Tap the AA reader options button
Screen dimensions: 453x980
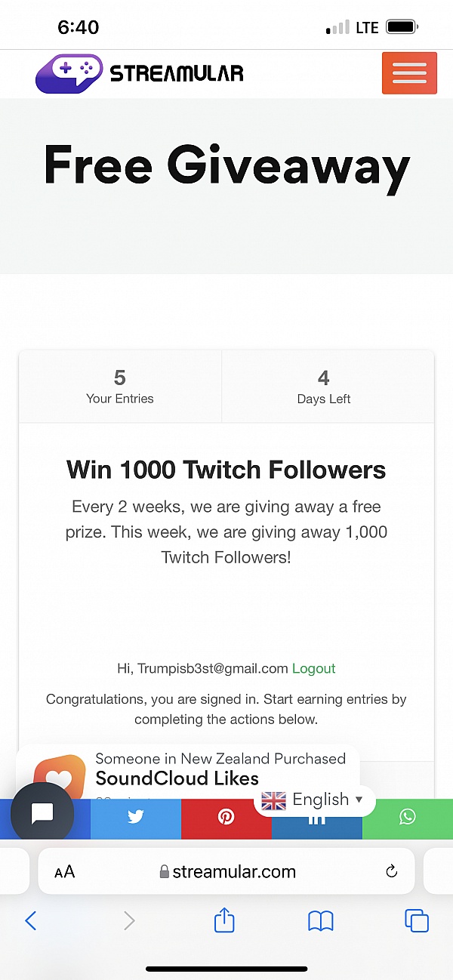point(65,872)
